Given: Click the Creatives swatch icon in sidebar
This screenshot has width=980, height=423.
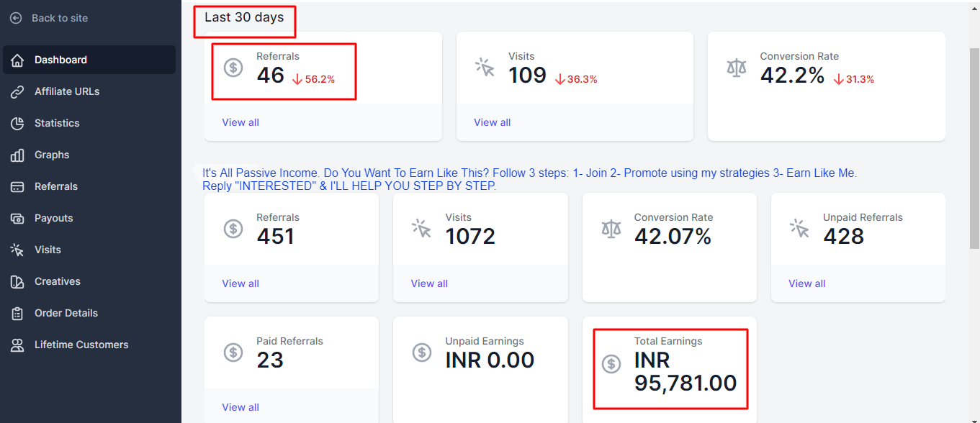Looking at the screenshot, I should (17, 281).
